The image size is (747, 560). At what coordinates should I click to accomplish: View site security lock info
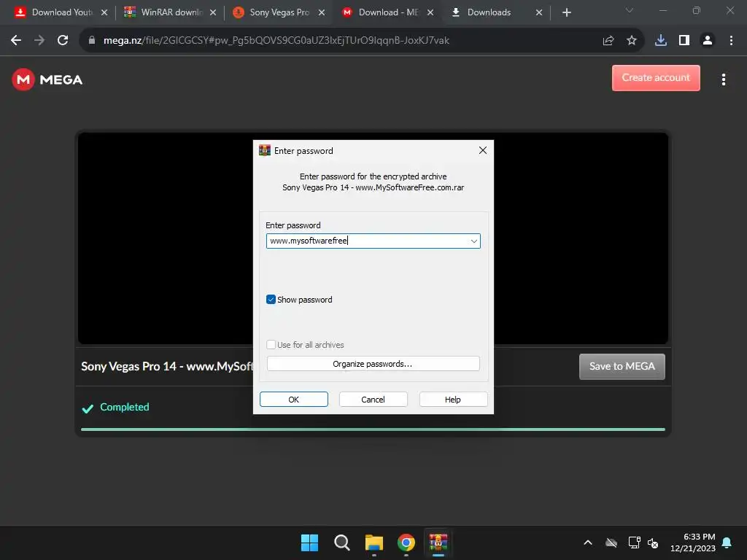pyautogui.click(x=92, y=41)
